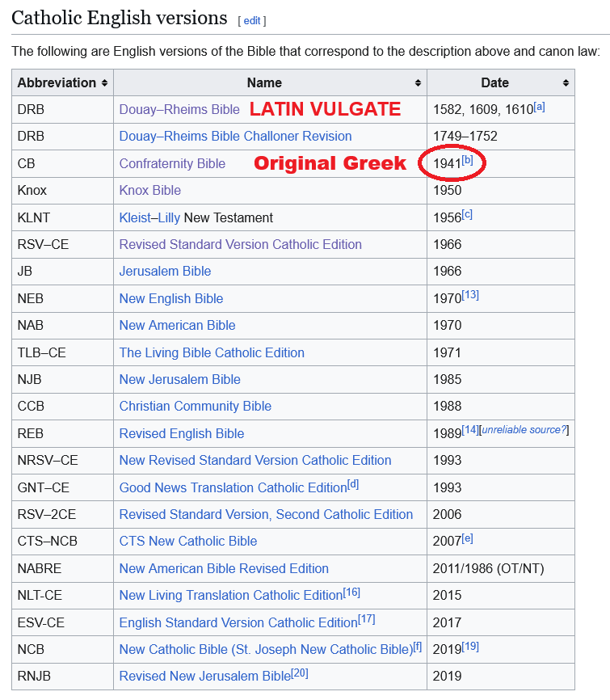
Task: Open the CTS New Catholic Bible link
Action: 188,541
